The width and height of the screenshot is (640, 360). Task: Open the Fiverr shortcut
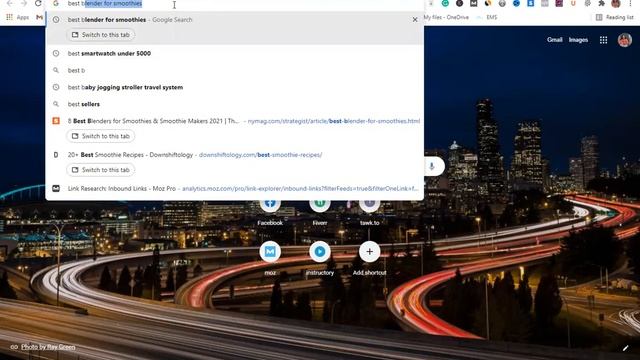click(x=320, y=211)
